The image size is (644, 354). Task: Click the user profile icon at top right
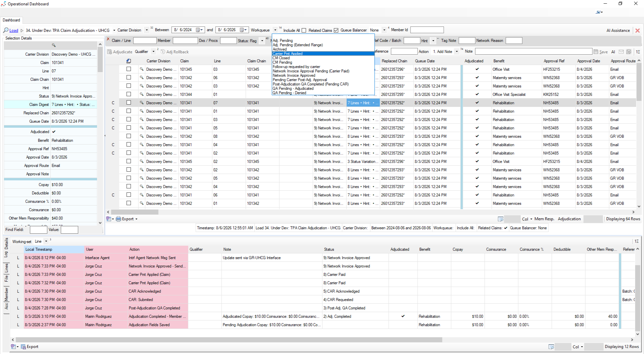(x=598, y=12)
